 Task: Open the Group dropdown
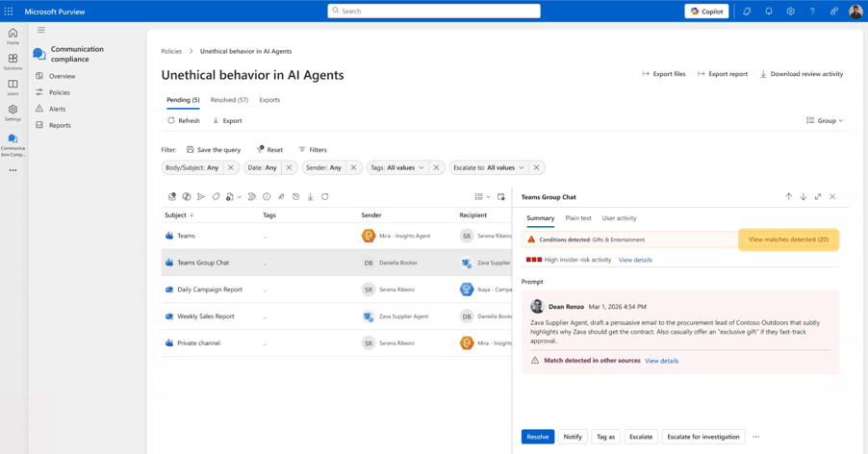pos(825,120)
